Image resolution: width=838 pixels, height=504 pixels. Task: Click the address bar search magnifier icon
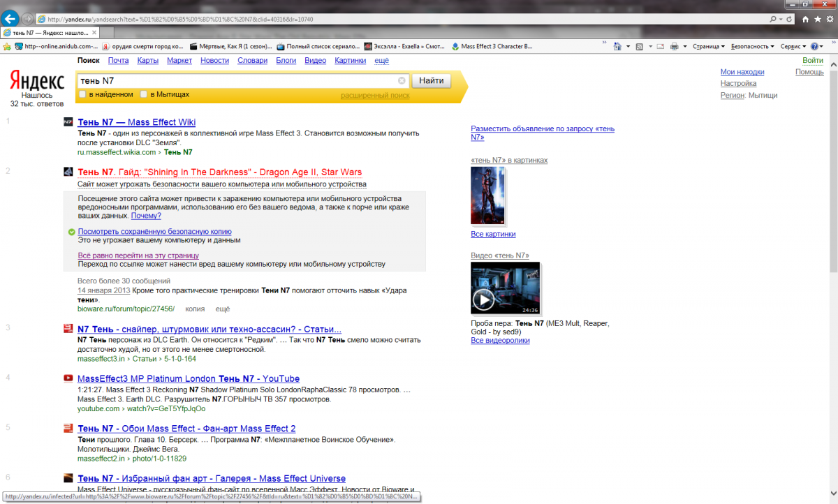tap(772, 19)
